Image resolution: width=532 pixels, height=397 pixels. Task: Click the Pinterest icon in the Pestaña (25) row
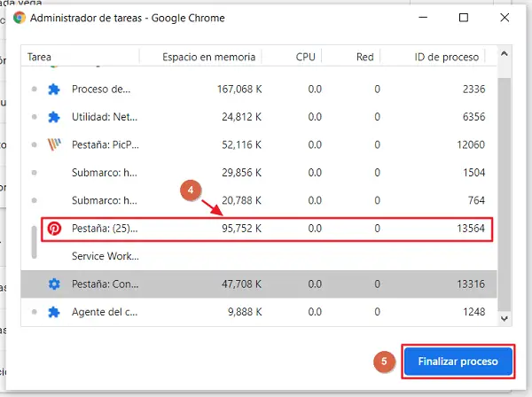tap(54, 228)
